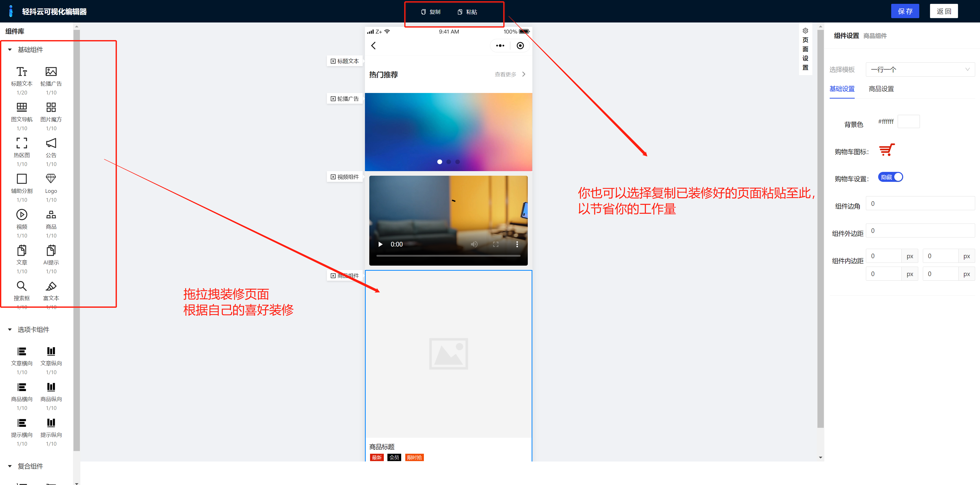This screenshot has height=485, width=980.
Task: Click the carousel banner image
Action: (448, 132)
